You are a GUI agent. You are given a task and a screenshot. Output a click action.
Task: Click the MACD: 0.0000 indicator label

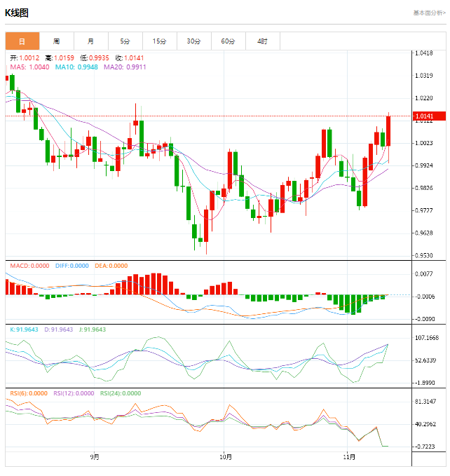(29, 266)
